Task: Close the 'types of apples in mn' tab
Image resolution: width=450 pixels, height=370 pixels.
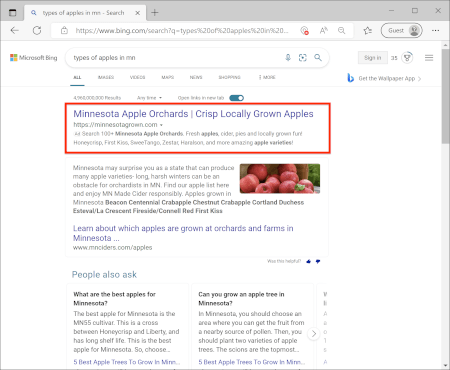Action: pyautogui.click(x=137, y=13)
